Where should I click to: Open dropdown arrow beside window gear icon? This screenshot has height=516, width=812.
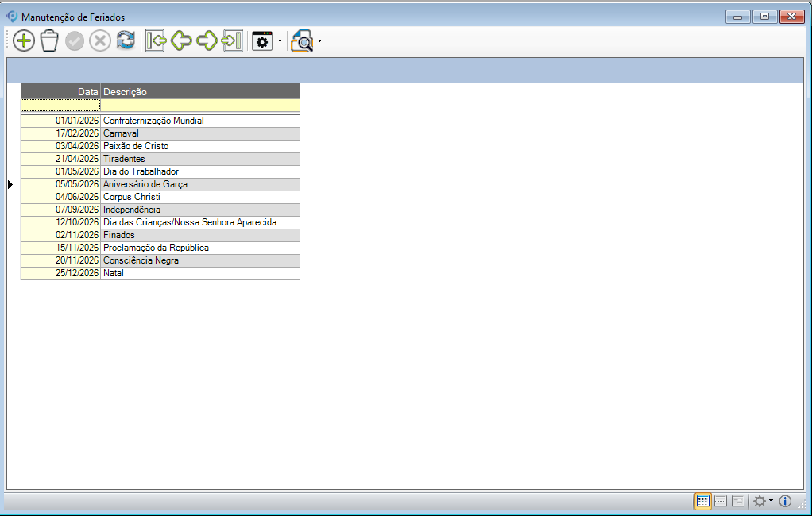click(280, 41)
